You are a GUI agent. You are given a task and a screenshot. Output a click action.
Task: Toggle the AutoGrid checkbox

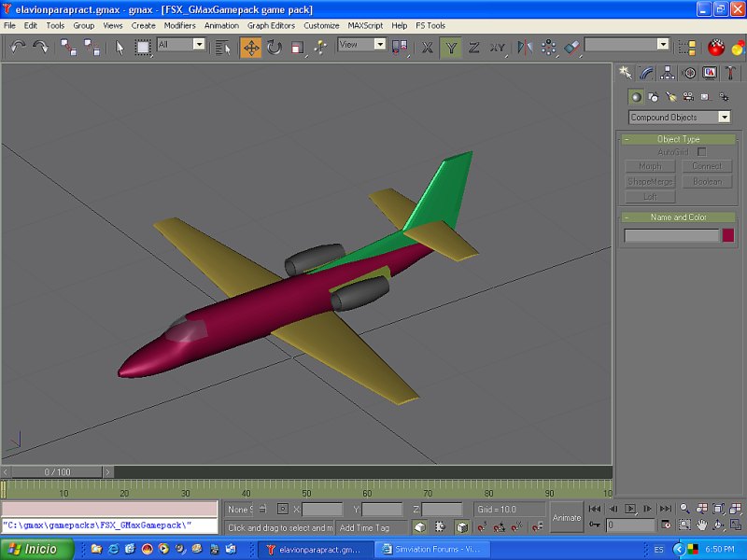pos(701,151)
